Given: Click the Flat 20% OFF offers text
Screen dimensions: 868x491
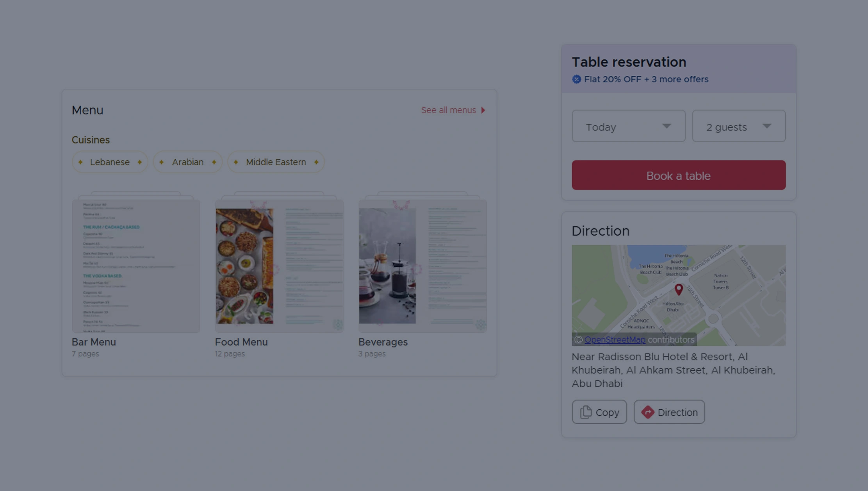Looking at the screenshot, I should (646, 79).
